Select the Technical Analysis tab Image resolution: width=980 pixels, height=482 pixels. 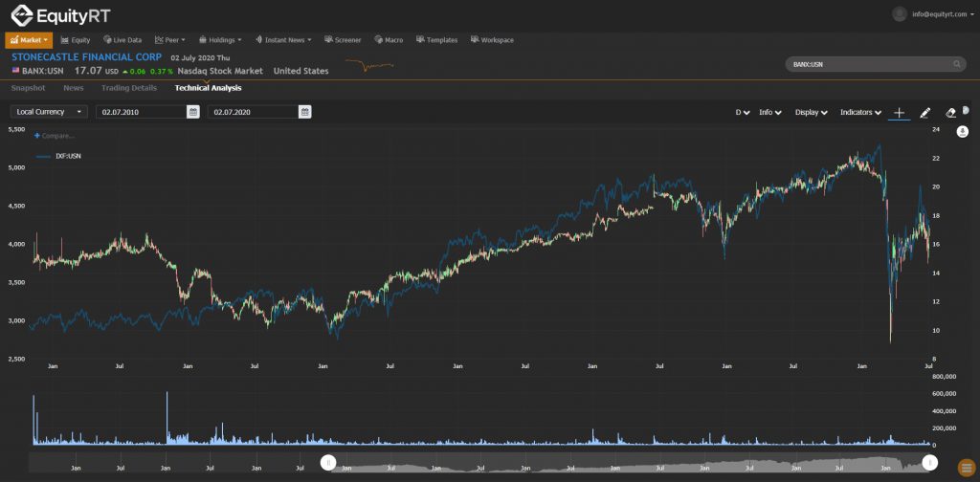coord(208,88)
